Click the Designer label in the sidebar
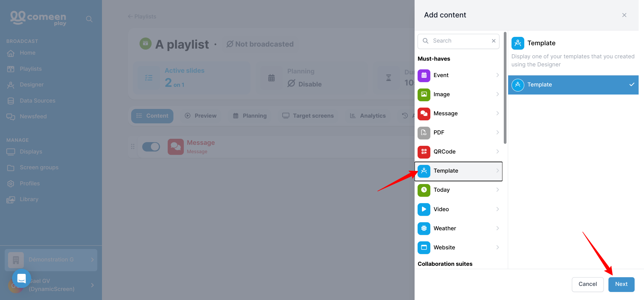The image size is (644, 300). (x=32, y=85)
